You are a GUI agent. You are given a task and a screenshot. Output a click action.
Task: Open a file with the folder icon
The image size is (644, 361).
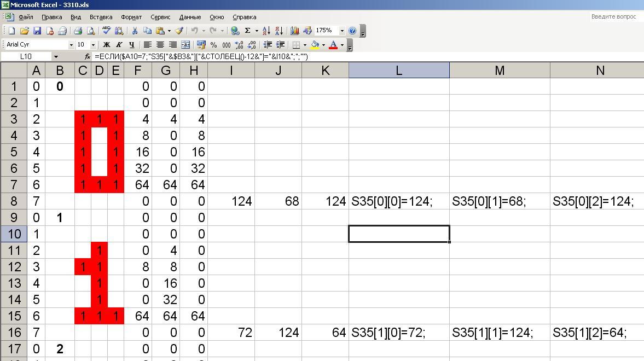point(25,31)
